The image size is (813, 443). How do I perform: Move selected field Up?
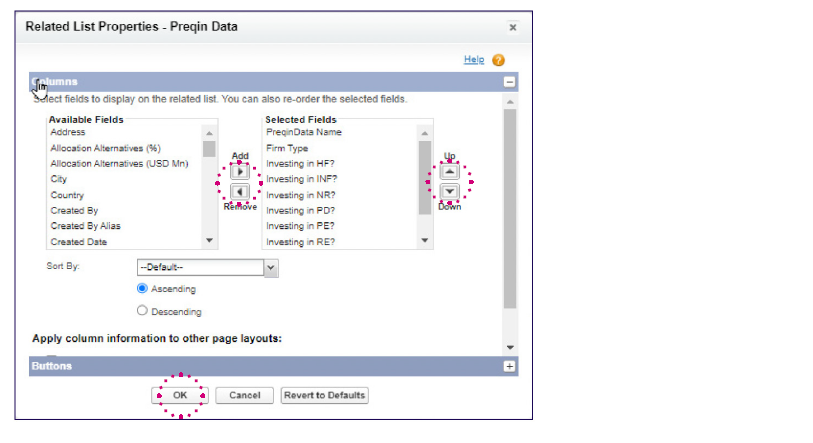click(x=450, y=172)
